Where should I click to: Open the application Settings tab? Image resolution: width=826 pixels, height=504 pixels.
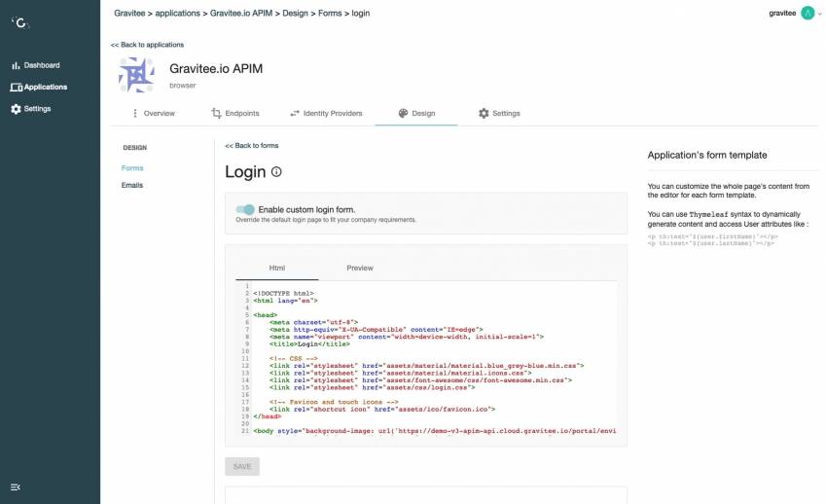(499, 114)
